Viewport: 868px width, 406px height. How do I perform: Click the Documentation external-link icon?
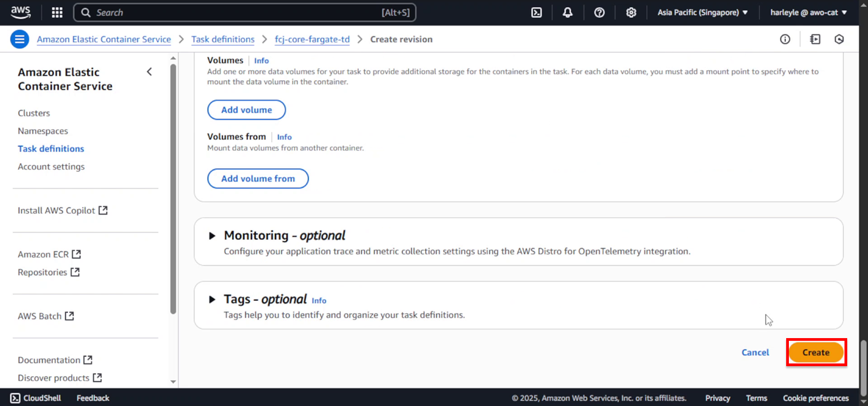(x=88, y=359)
